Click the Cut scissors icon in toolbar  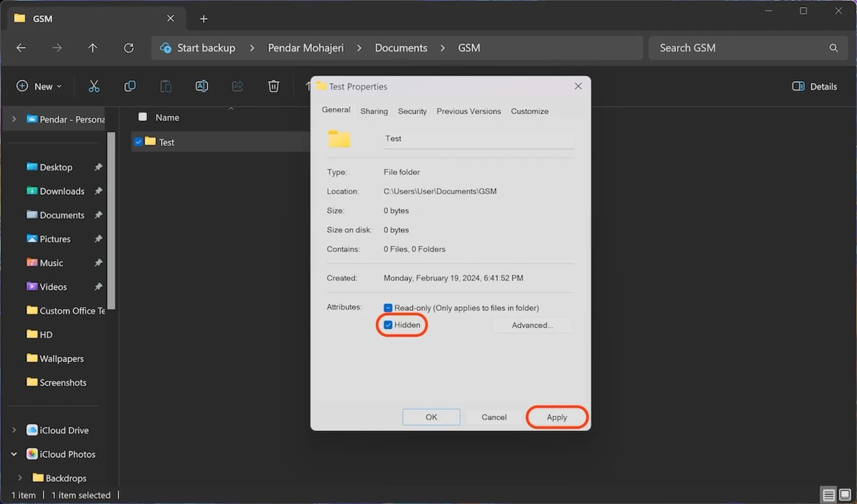coord(94,86)
